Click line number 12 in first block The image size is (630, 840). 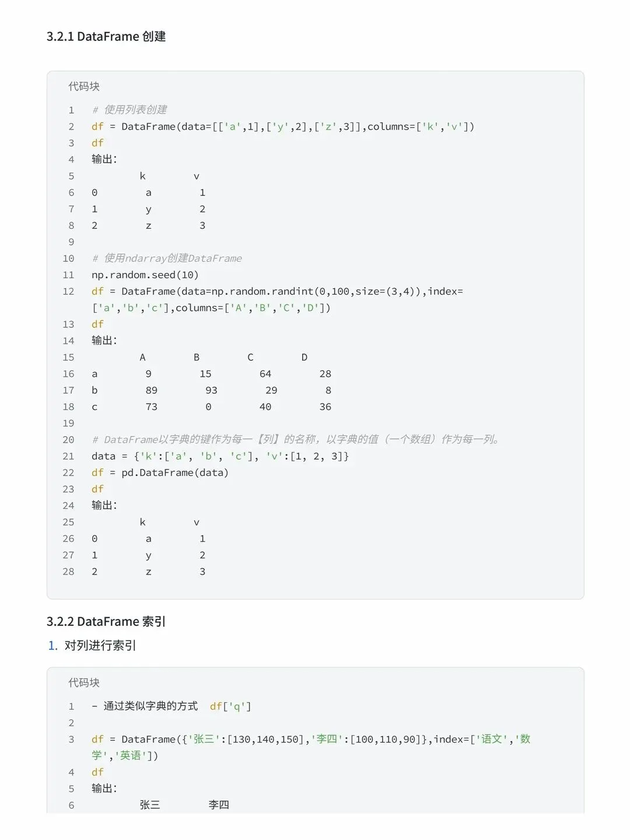(x=68, y=291)
